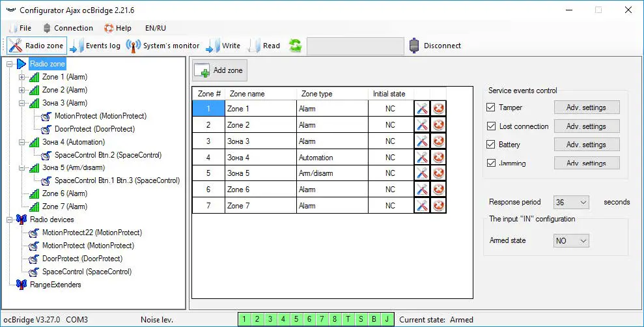Viewport: 644px width, 327px height.
Task: Click the Arm/disarm zone type cell
Action: point(332,173)
